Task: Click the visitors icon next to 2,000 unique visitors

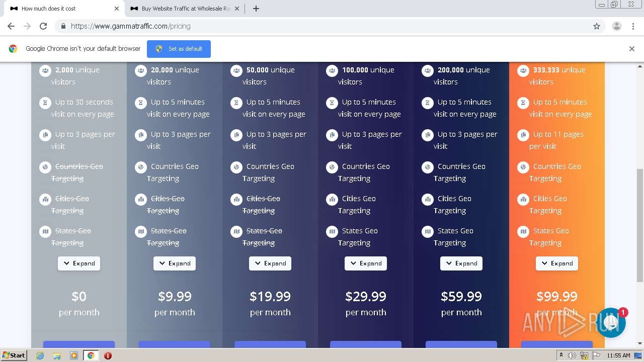Action: pos(45,70)
